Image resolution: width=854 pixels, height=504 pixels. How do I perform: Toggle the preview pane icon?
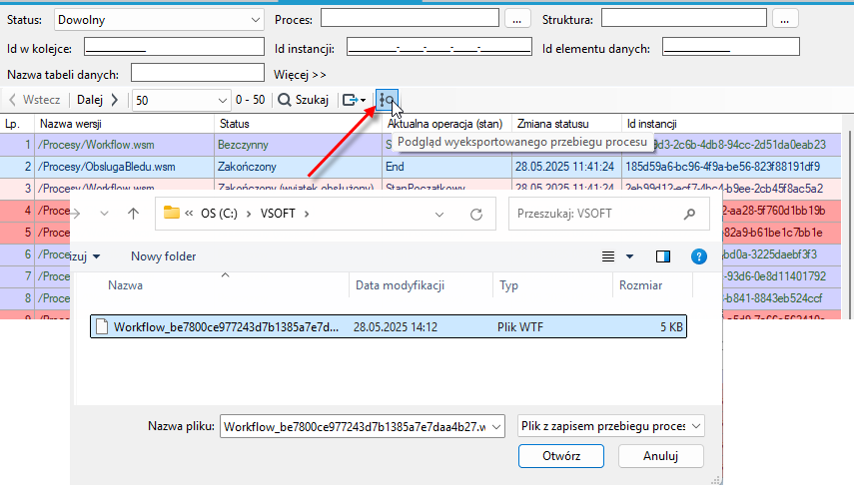pyautogui.click(x=663, y=256)
